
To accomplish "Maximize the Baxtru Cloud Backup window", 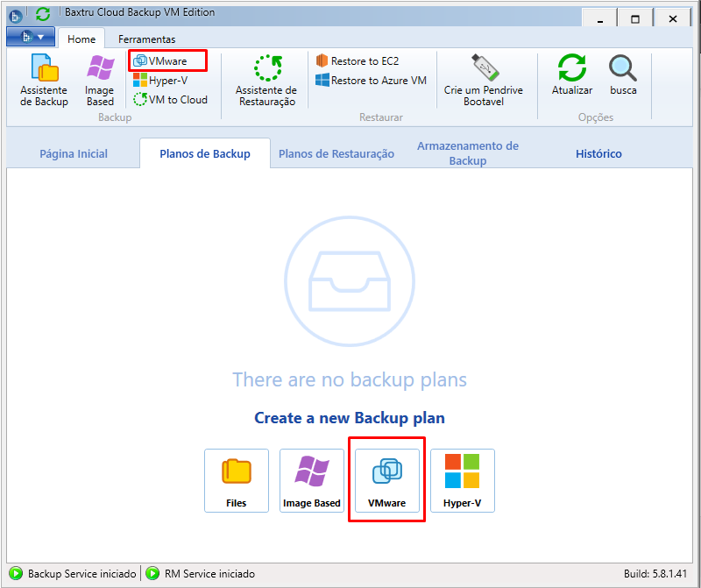I will 634,18.
